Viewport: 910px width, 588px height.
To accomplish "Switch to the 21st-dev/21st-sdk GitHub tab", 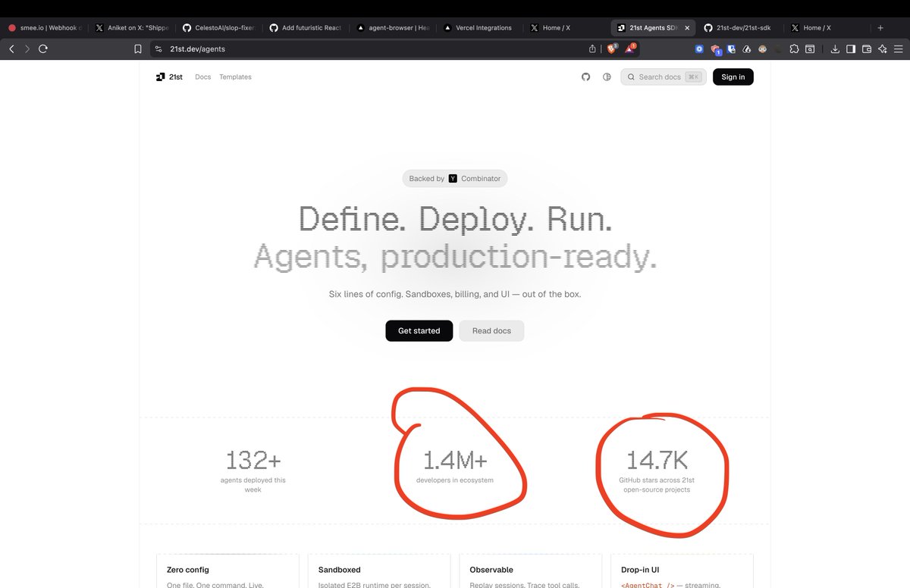I will pos(739,28).
